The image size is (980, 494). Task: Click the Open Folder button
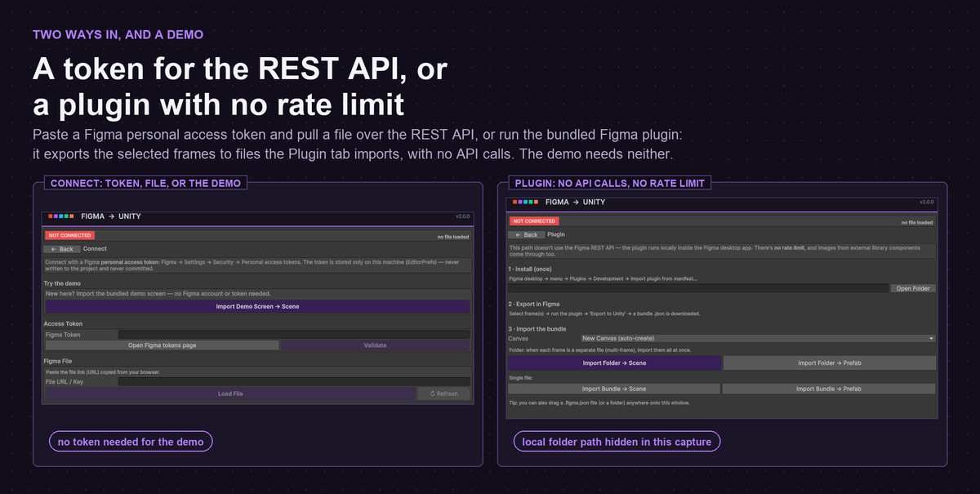coord(913,288)
